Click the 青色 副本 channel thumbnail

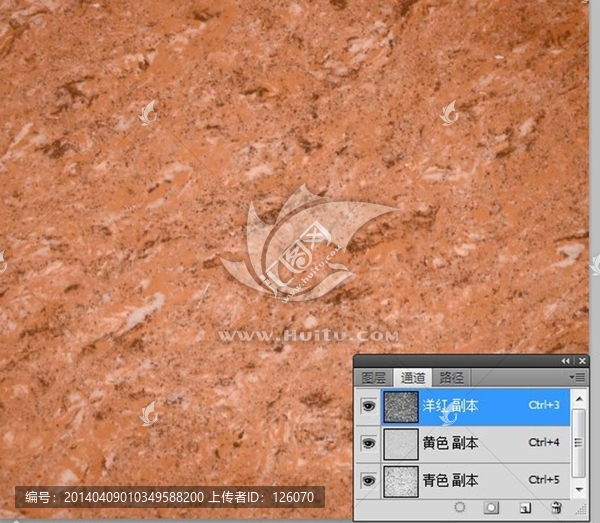tap(401, 481)
